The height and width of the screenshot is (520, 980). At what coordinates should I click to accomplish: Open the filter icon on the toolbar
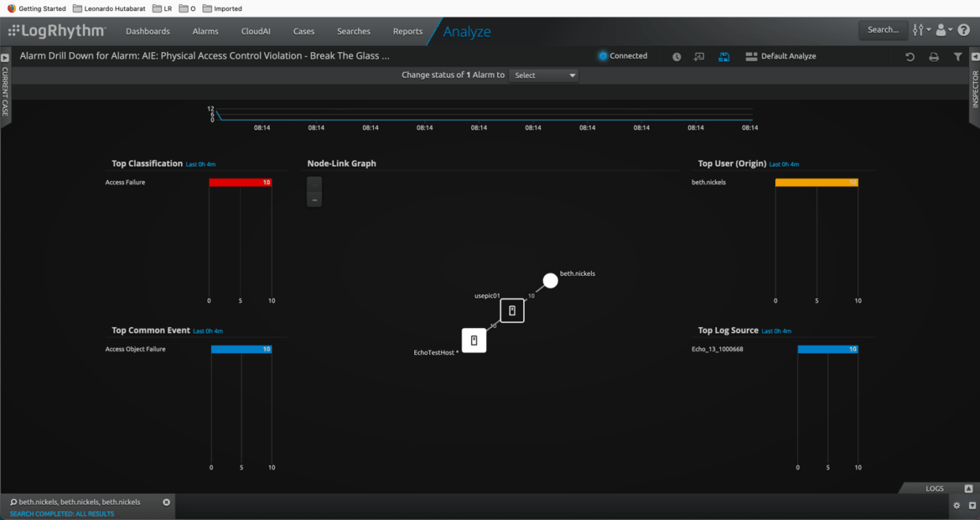[957, 56]
